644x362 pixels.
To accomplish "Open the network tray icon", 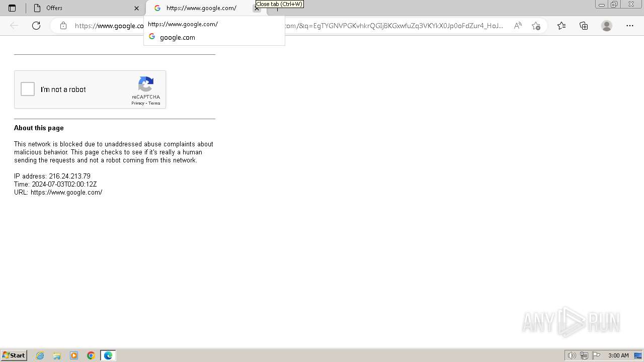I will [x=584, y=355].
